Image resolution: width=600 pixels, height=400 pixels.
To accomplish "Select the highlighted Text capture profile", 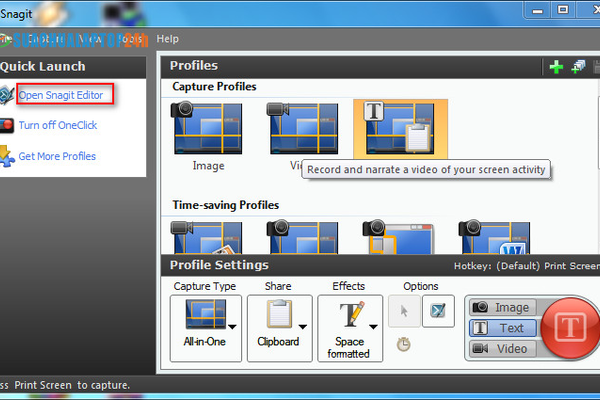I will (400, 129).
